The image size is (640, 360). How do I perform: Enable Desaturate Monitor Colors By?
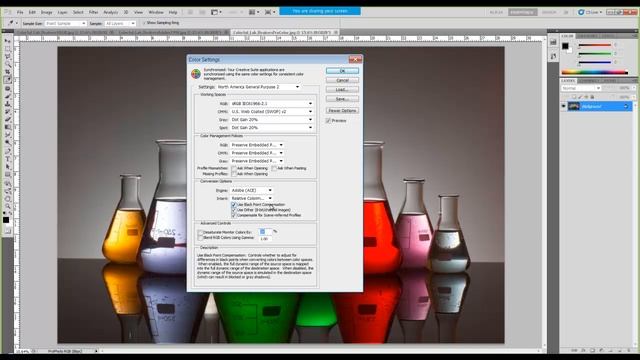[200, 232]
